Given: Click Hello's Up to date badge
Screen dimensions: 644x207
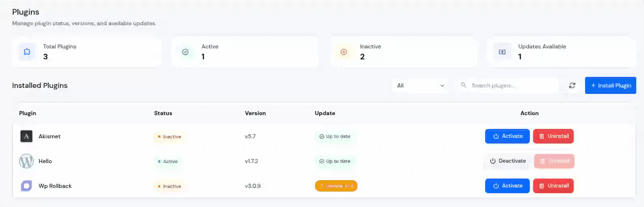Looking at the screenshot, I should click(335, 161).
